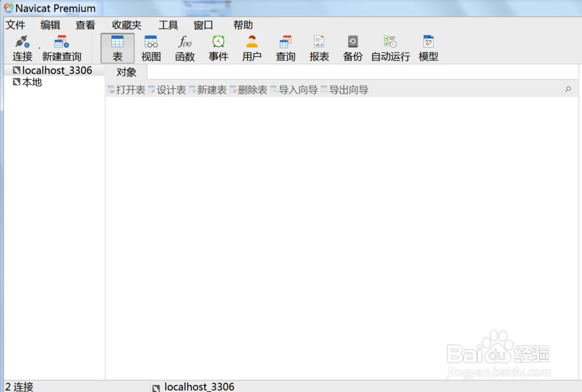Click the search magnifier icon in object bar
The image size is (582, 392).
point(568,90)
